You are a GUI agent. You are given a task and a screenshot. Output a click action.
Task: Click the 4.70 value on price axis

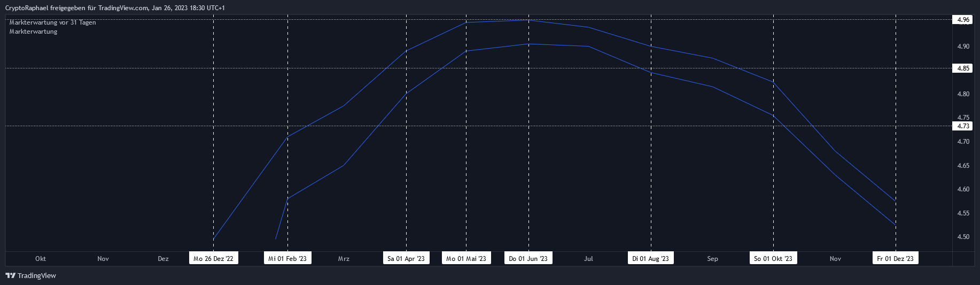coord(963,142)
